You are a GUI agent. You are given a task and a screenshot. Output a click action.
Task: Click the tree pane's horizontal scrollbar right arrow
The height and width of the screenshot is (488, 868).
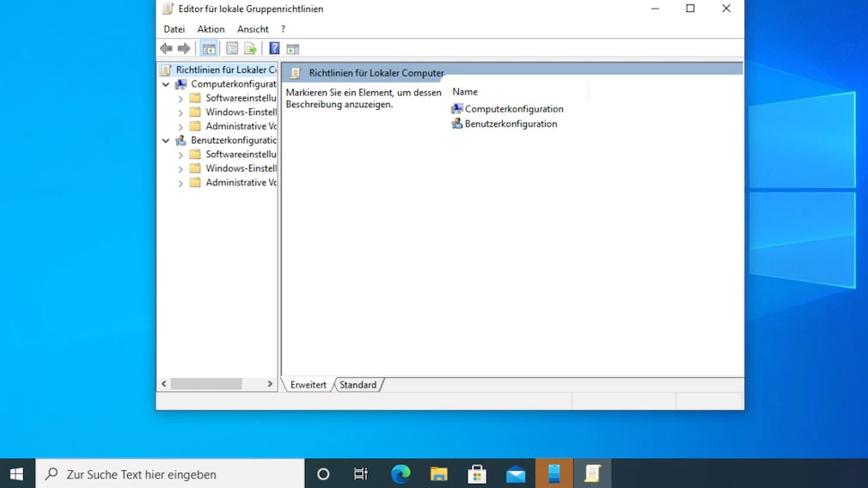coord(270,384)
